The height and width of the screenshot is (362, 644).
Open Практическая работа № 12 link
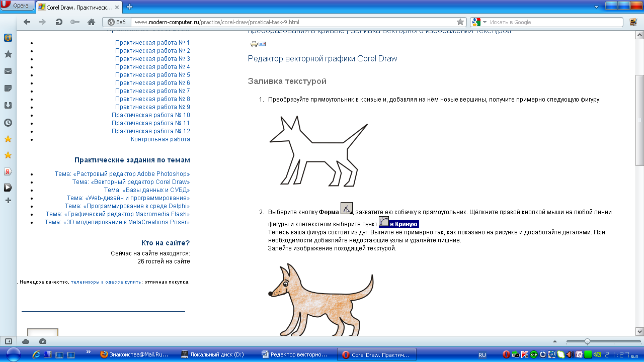tap(151, 131)
